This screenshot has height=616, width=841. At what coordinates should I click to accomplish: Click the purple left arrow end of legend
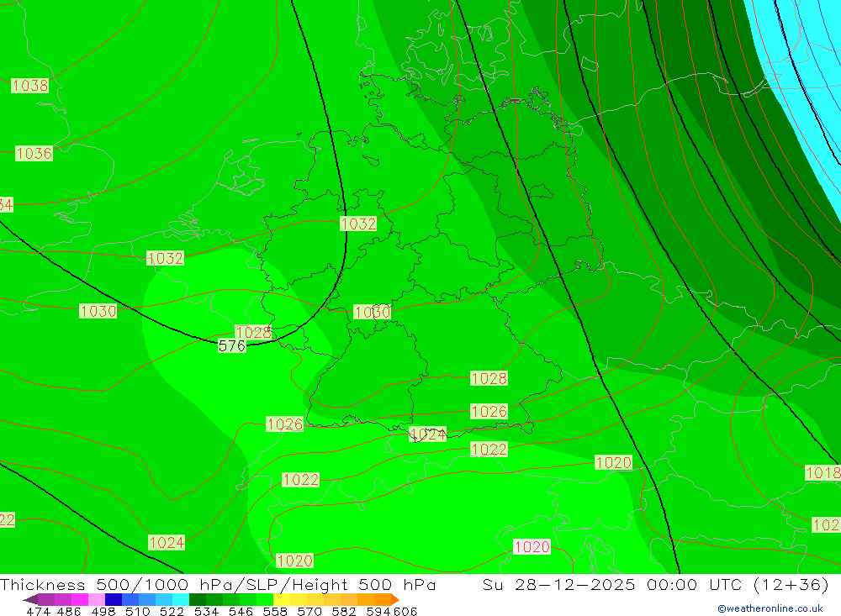pyautogui.click(x=30, y=599)
